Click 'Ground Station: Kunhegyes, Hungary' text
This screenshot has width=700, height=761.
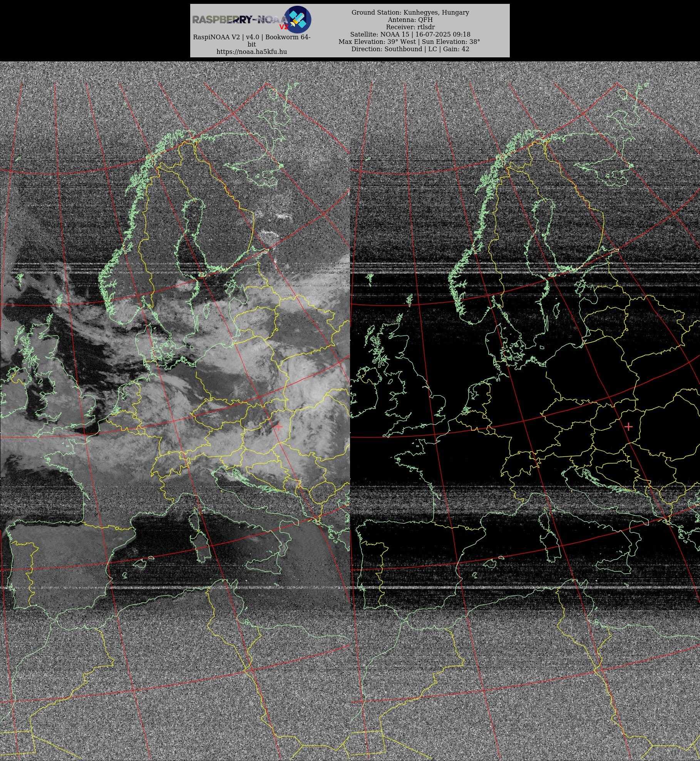tap(410, 12)
